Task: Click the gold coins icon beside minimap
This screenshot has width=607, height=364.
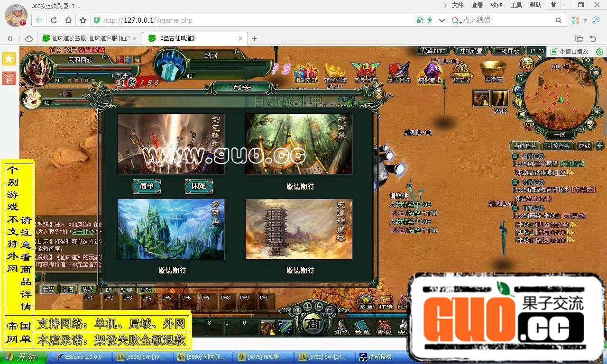Action: [518, 102]
